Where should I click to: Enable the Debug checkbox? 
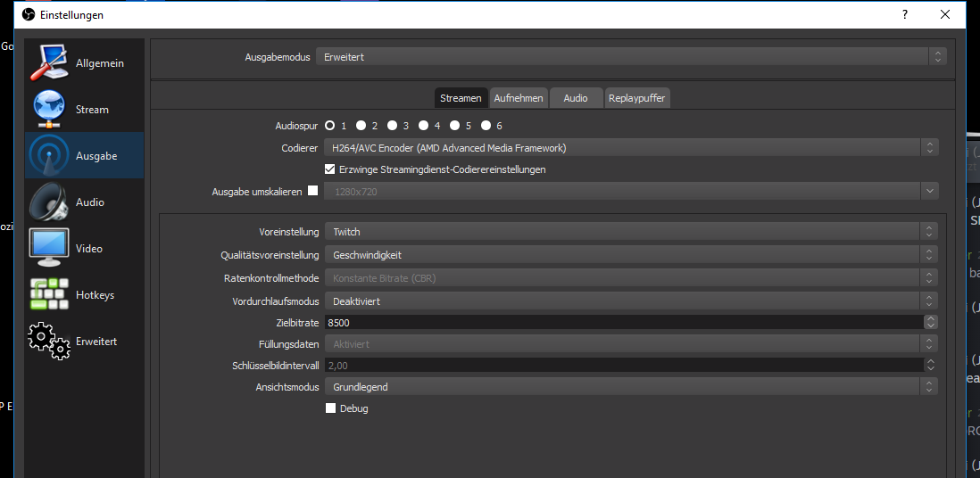(x=330, y=408)
